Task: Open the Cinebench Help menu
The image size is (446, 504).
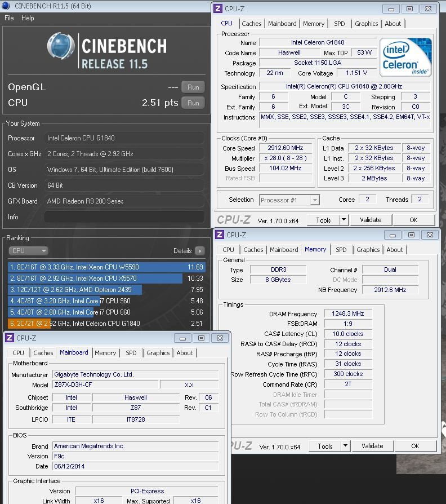Action: point(28,18)
